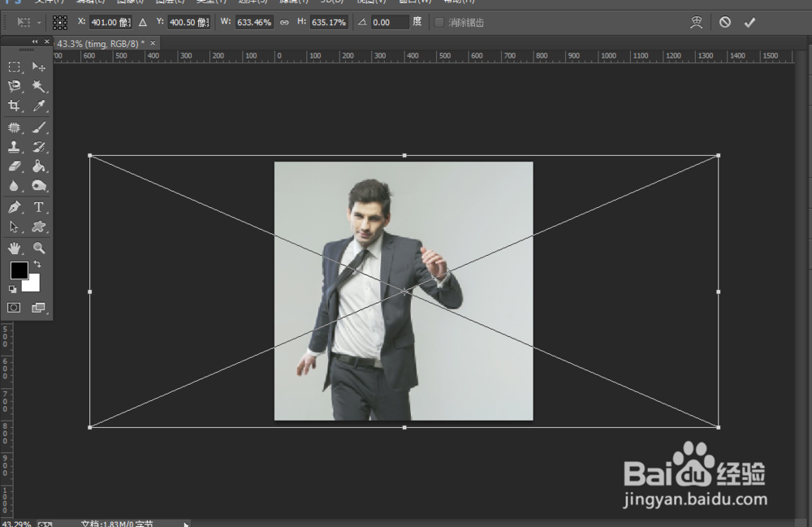Select the Crop tool
The width and height of the screenshot is (812, 527).
[14, 106]
